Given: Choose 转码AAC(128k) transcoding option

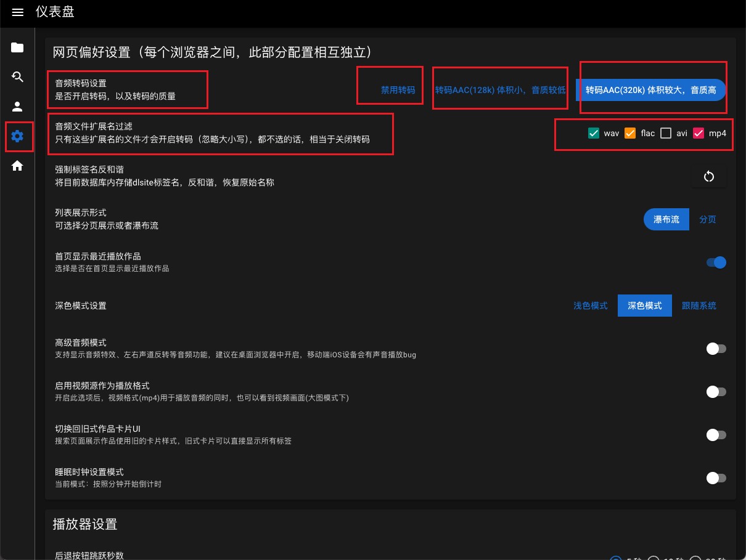Looking at the screenshot, I should point(500,90).
